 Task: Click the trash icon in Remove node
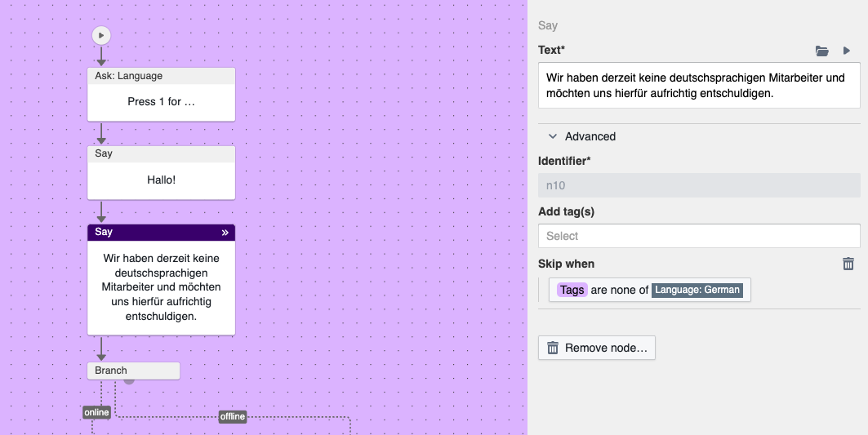coord(553,348)
